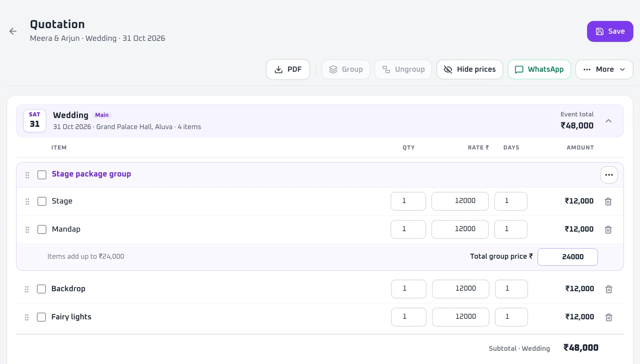Share quotation via WhatsApp button

[x=539, y=70]
